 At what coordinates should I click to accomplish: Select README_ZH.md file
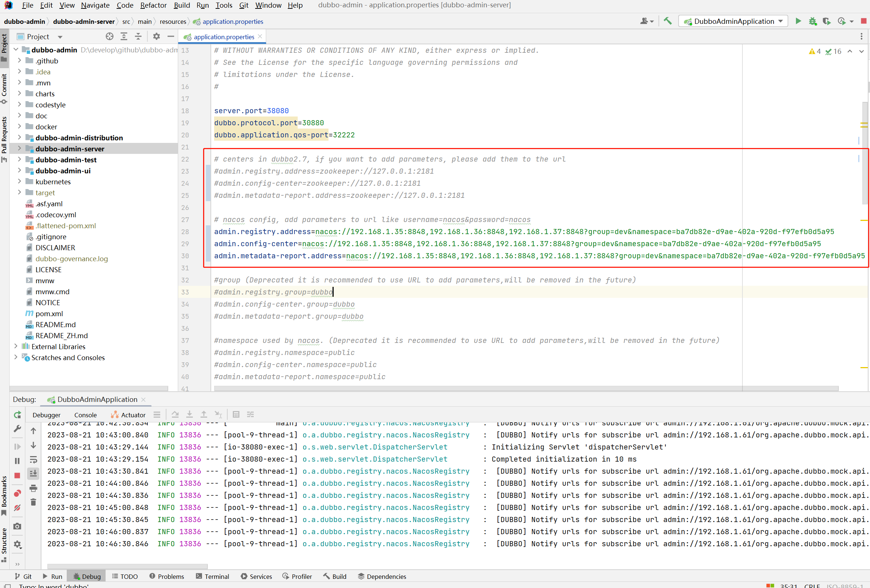point(61,336)
